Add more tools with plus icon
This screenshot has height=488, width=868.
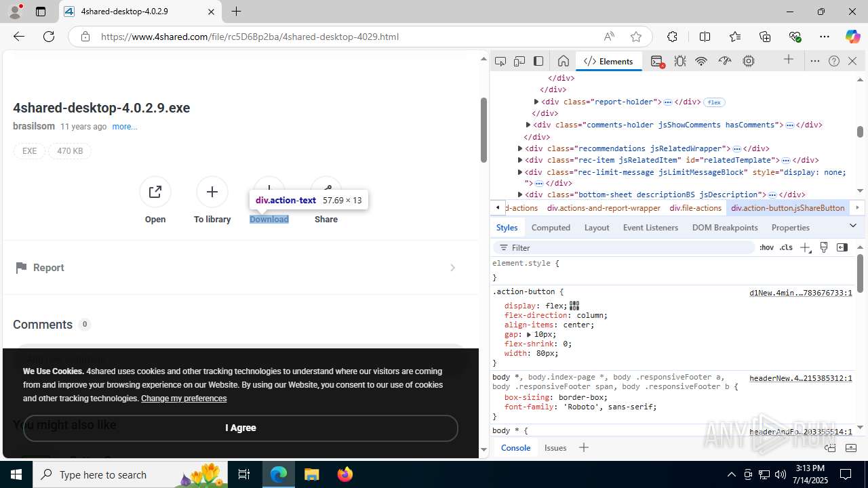789,60
